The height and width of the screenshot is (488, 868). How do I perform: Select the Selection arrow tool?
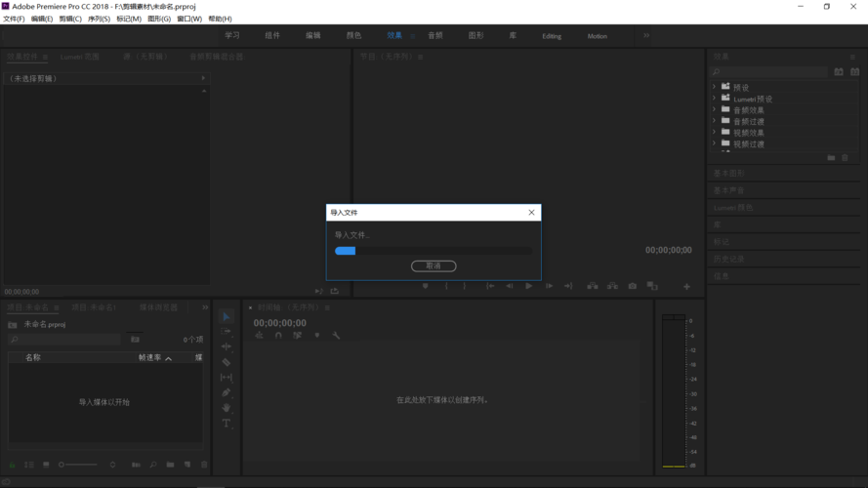point(227,317)
